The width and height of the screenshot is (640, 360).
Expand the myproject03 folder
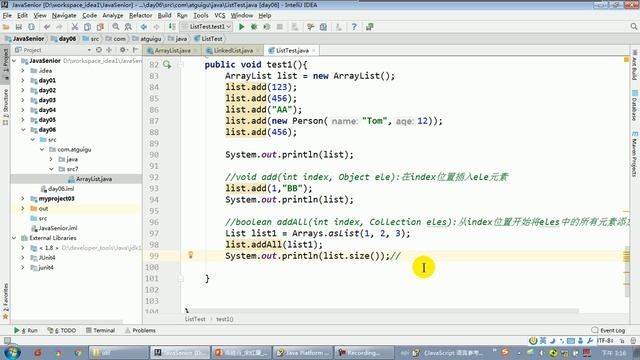[x=23, y=198]
